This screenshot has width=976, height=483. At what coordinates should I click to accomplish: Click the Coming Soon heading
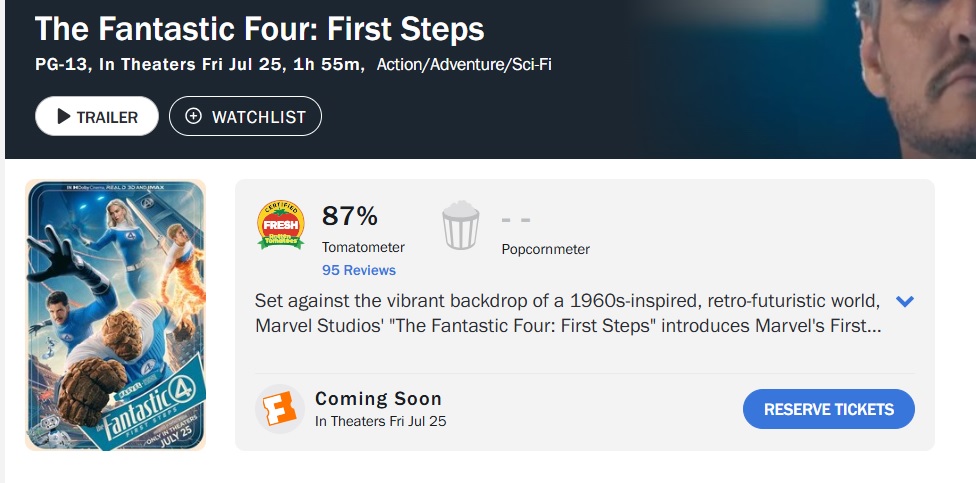click(x=378, y=399)
